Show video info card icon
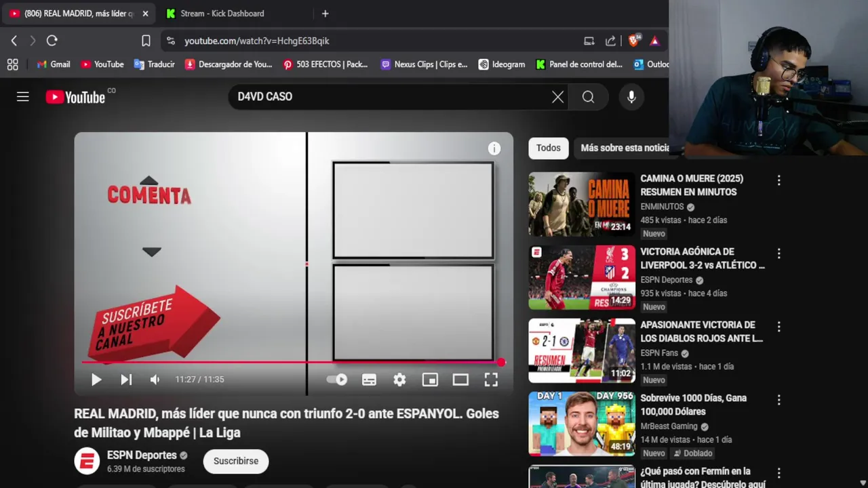 click(494, 148)
